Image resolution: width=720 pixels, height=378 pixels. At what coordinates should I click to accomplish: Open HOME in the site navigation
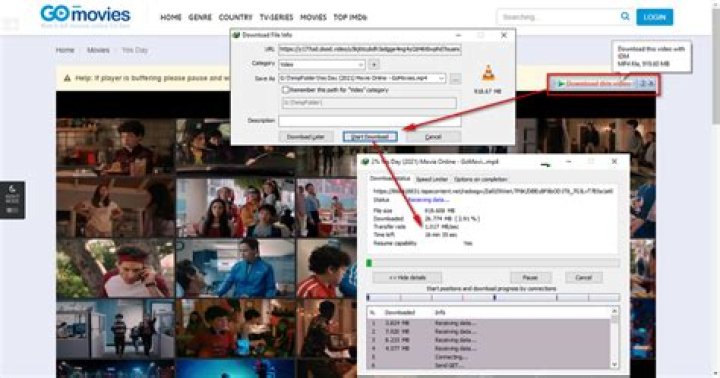(170, 17)
